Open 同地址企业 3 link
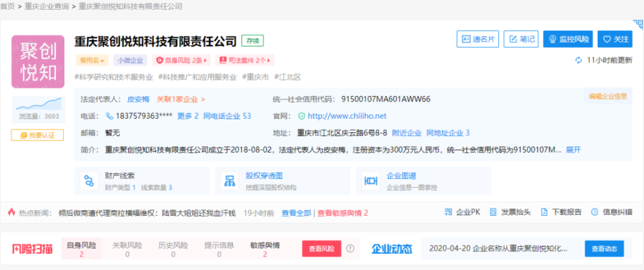The width and height of the screenshot is (644, 270). pos(448,133)
